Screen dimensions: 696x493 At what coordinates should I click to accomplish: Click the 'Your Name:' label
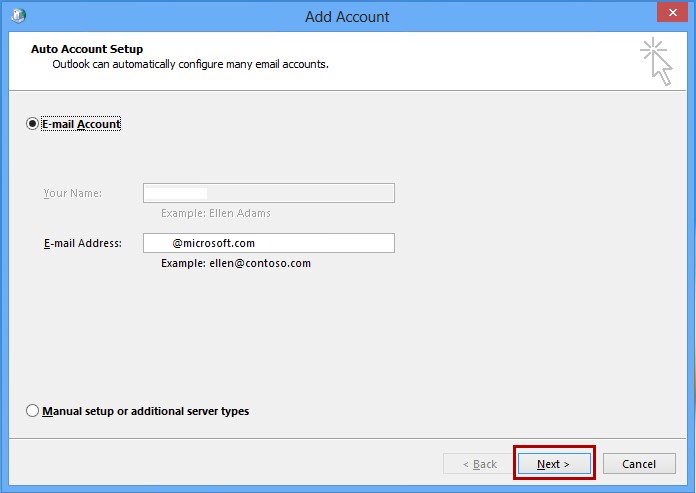pos(73,193)
